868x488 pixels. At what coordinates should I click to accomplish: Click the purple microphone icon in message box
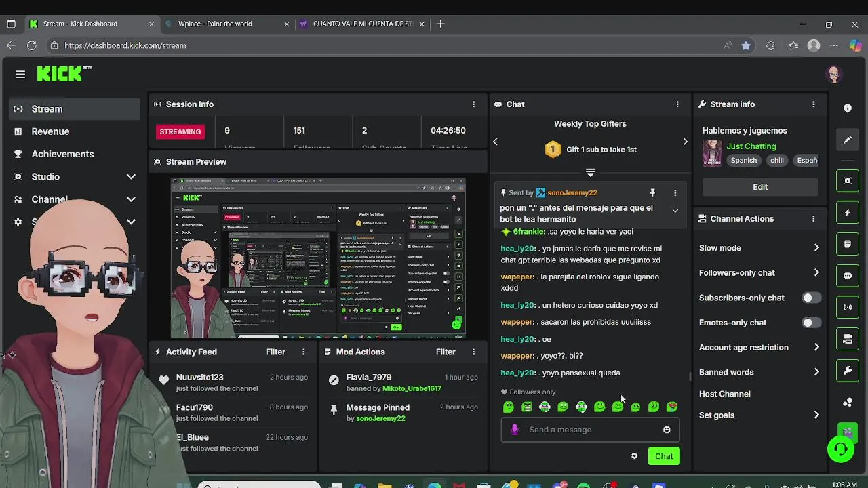click(515, 430)
